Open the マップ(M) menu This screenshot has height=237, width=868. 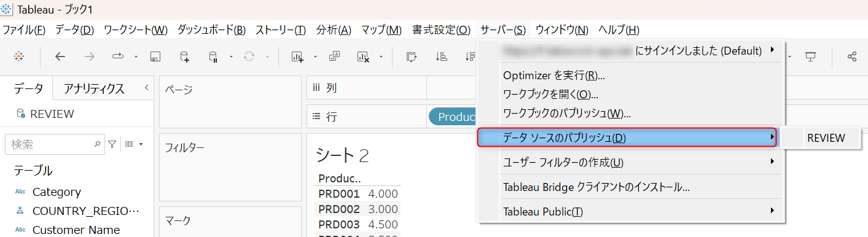tap(381, 29)
